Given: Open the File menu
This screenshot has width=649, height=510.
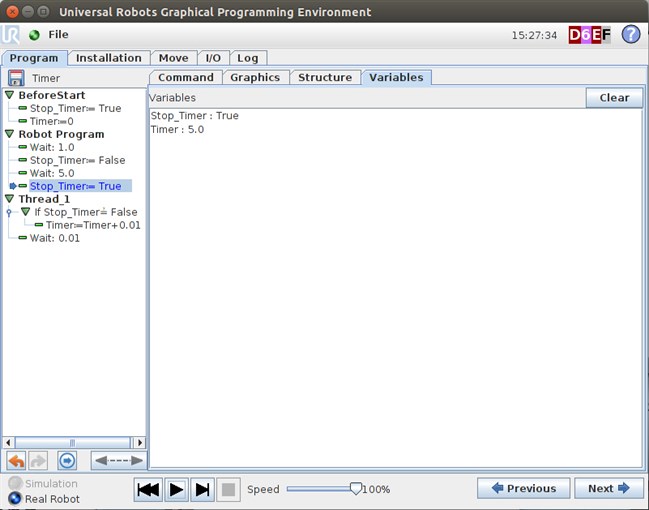Looking at the screenshot, I should tap(58, 35).
